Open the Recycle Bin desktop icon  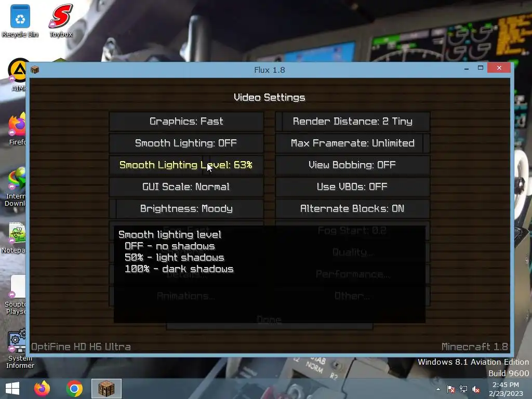(x=20, y=21)
